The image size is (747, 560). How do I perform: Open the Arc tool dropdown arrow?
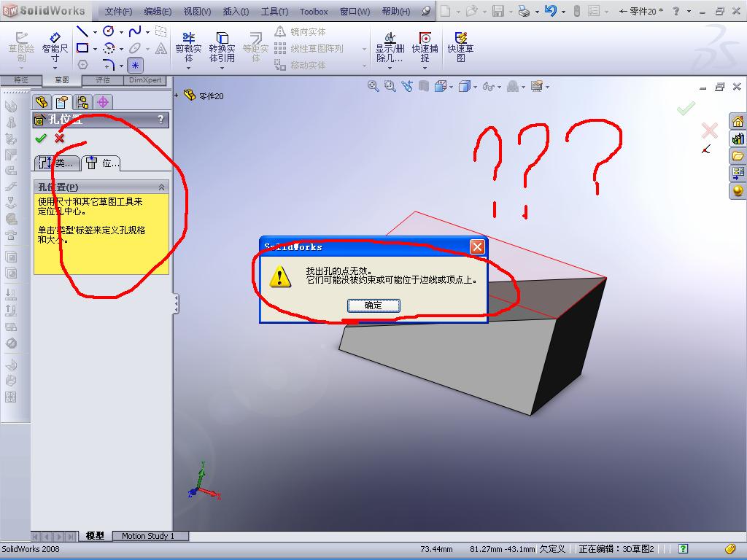tap(121, 49)
